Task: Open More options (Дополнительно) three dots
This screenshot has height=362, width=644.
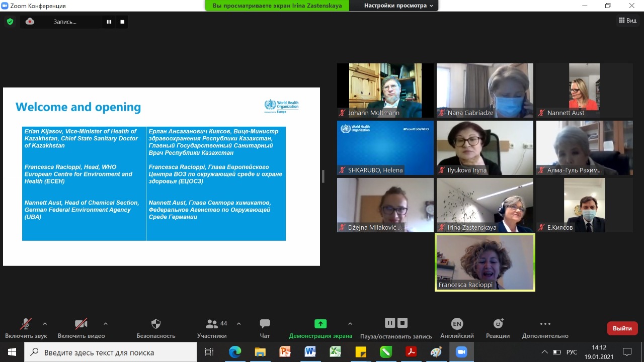Action: (x=545, y=324)
